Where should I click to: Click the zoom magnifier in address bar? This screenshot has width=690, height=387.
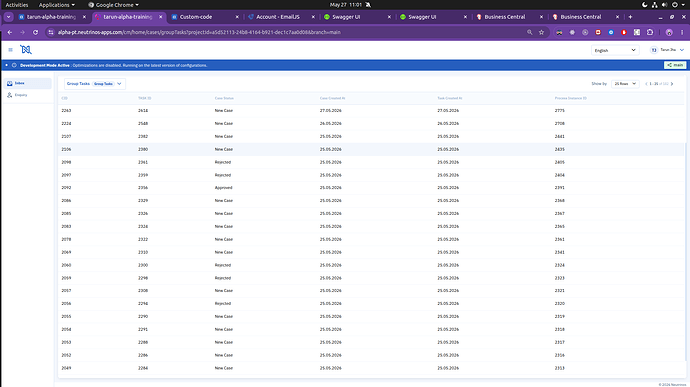[x=529, y=32]
